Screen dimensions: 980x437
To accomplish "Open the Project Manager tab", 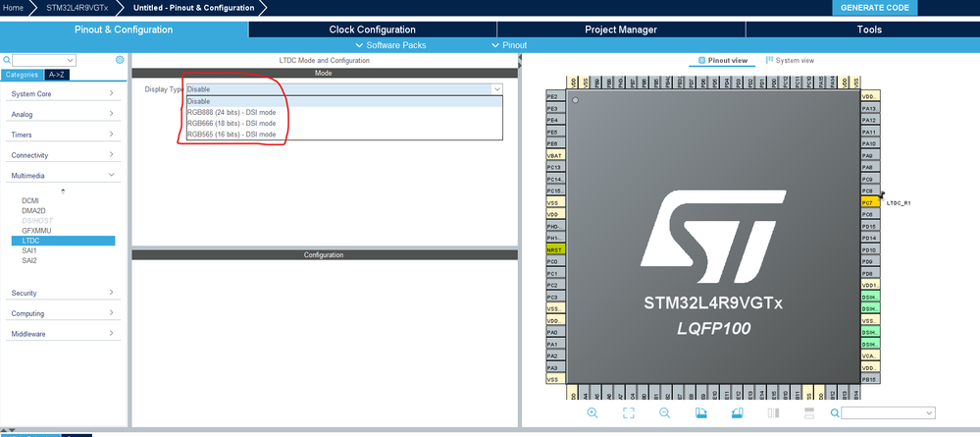I will (x=621, y=29).
